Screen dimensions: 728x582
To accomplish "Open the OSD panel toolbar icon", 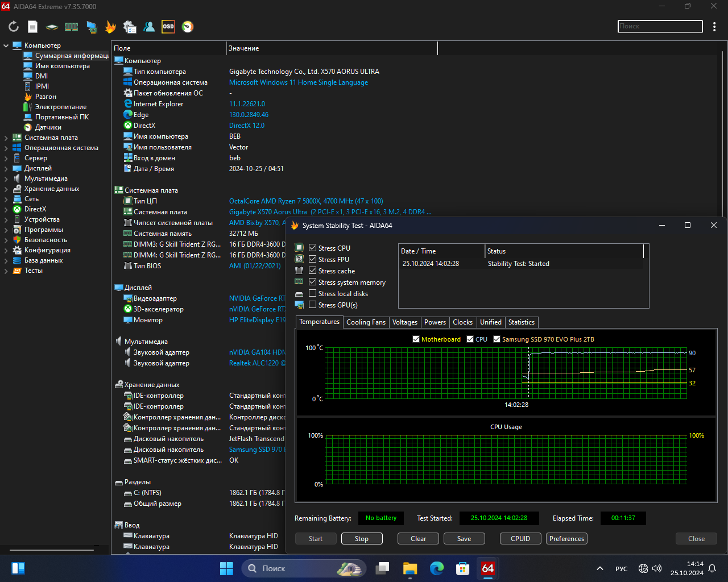I will 168,27.
